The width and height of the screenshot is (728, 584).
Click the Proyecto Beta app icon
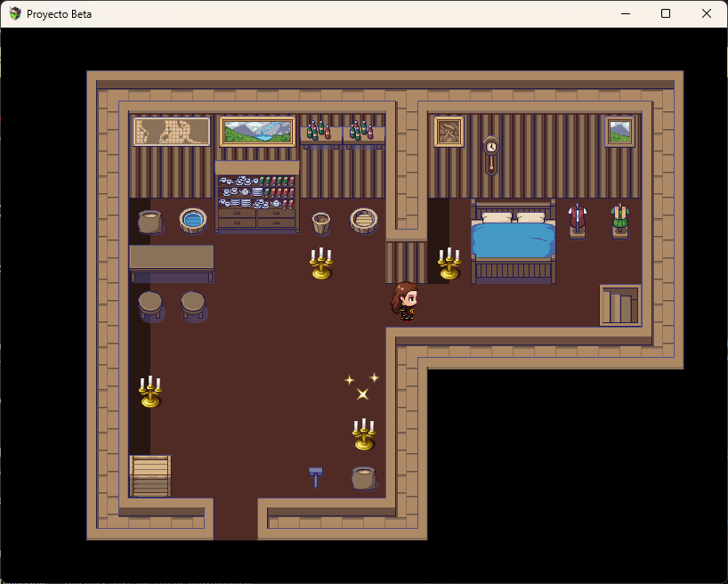coord(15,13)
